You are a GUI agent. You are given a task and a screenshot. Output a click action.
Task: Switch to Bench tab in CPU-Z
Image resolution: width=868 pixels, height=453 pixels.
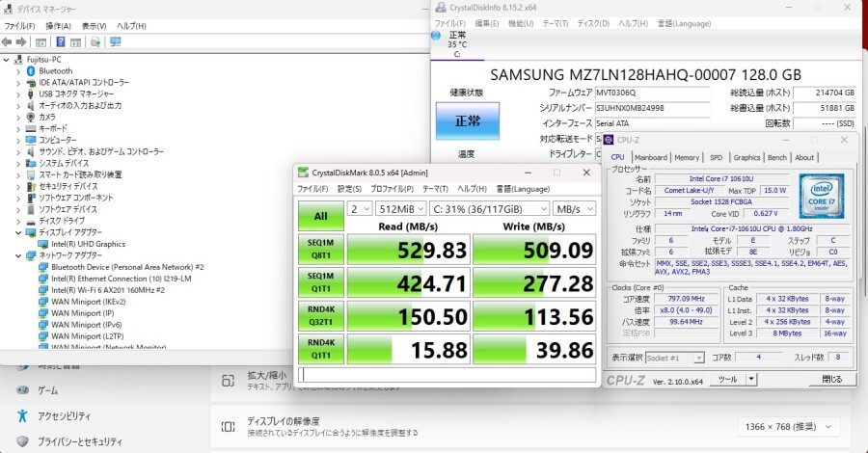776,158
